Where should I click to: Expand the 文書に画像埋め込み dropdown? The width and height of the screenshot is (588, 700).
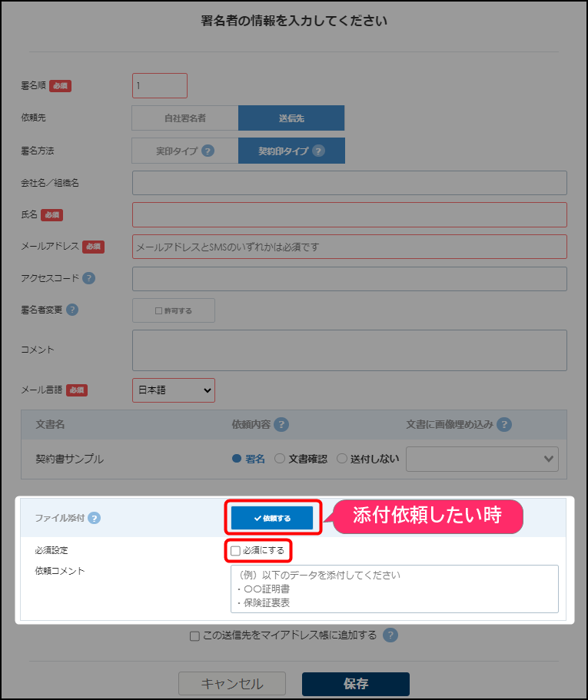[482, 459]
